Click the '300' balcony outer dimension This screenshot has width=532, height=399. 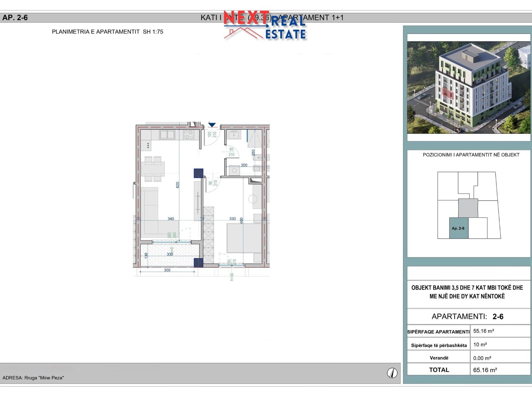point(167,270)
